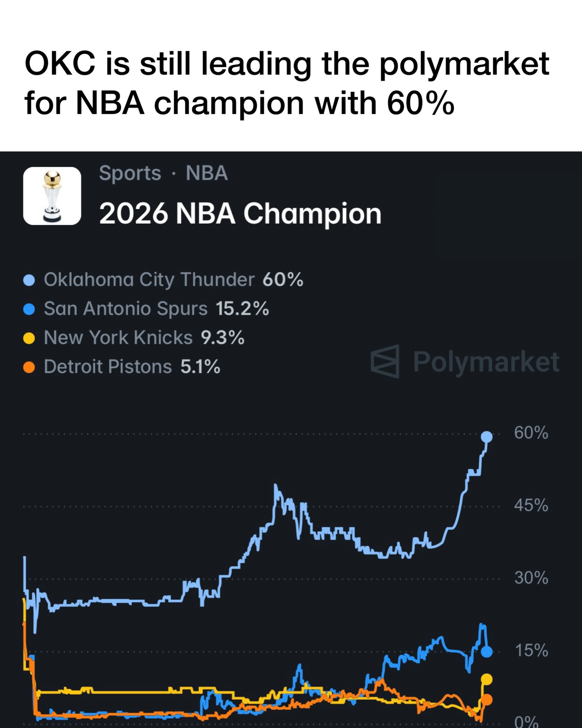Viewport: 582px width, 728px height.
Task: Click the NBA trophy market icon
Action: (x=52, y=196)
